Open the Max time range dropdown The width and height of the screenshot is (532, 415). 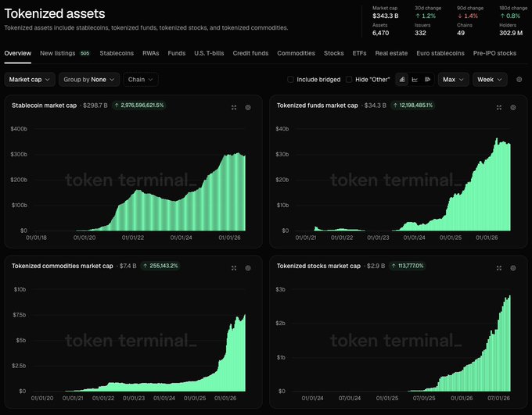click(x=453, y=80)
